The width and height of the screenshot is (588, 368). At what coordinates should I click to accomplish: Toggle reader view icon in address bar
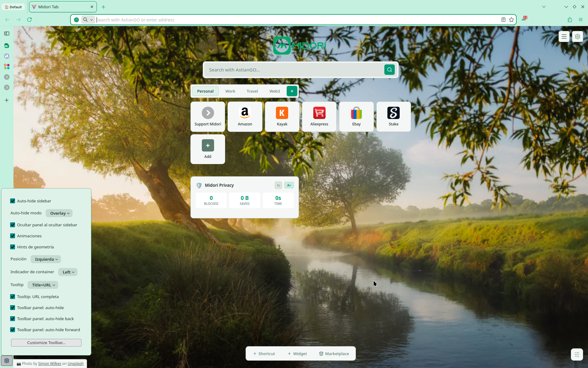click(503, 20)
